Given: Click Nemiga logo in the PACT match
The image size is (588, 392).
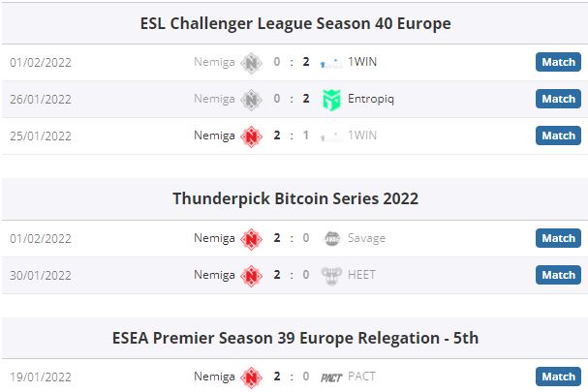Looking at the screenshot, I should [251, 377].
